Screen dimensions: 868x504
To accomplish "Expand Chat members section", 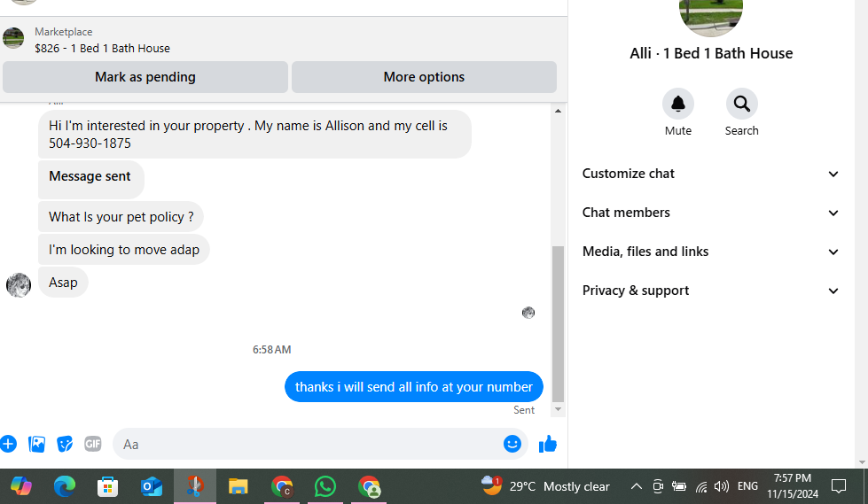I will [710, 213].
